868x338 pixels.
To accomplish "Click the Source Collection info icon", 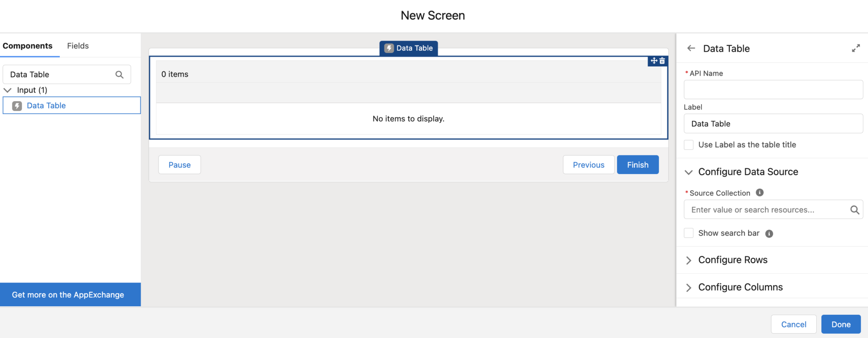I will pos(759,193).
